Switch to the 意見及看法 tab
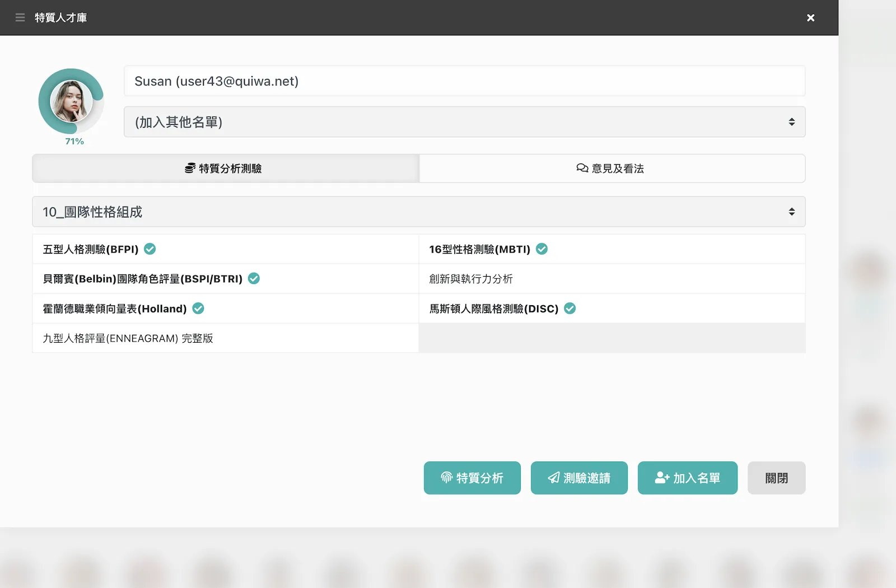Image resolution: width=896 pixels, height=588 pixels. 612,169
